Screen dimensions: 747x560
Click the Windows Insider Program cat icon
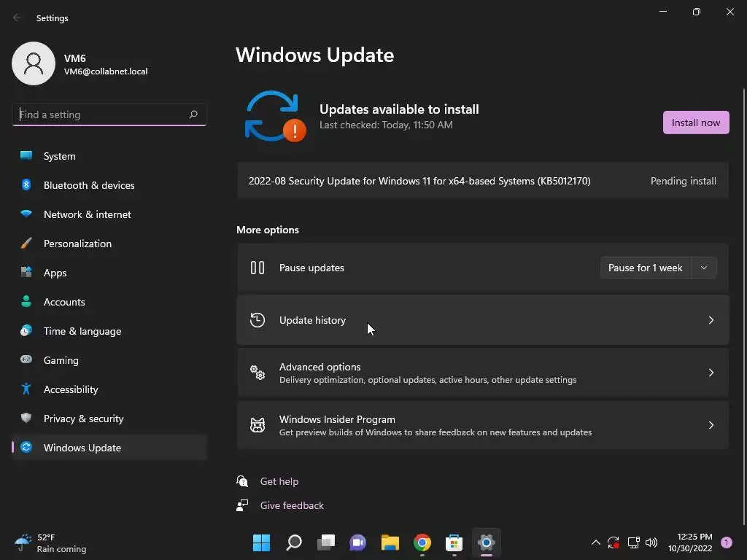(x=258, y=425)
